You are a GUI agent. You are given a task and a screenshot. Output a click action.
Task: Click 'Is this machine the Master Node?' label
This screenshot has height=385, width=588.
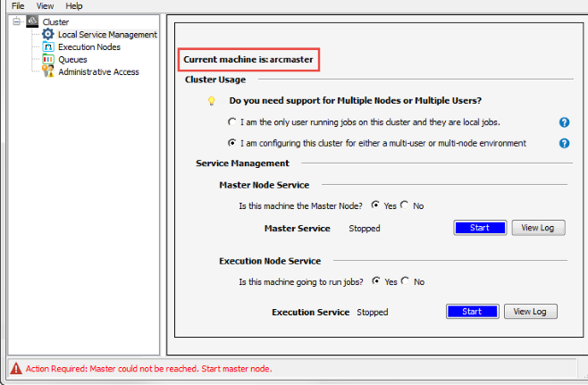click(x=301, y=205)
